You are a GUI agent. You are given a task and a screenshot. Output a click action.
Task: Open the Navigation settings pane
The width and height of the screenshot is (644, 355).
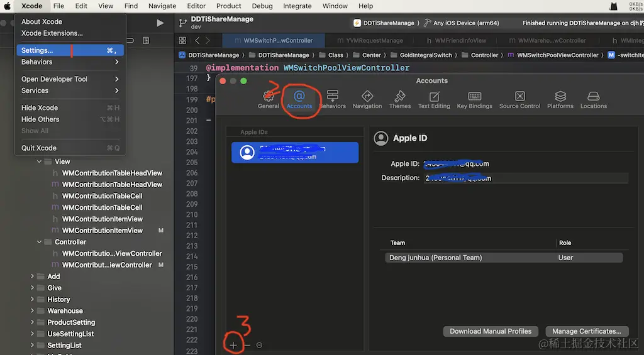[x=367, y=99]
